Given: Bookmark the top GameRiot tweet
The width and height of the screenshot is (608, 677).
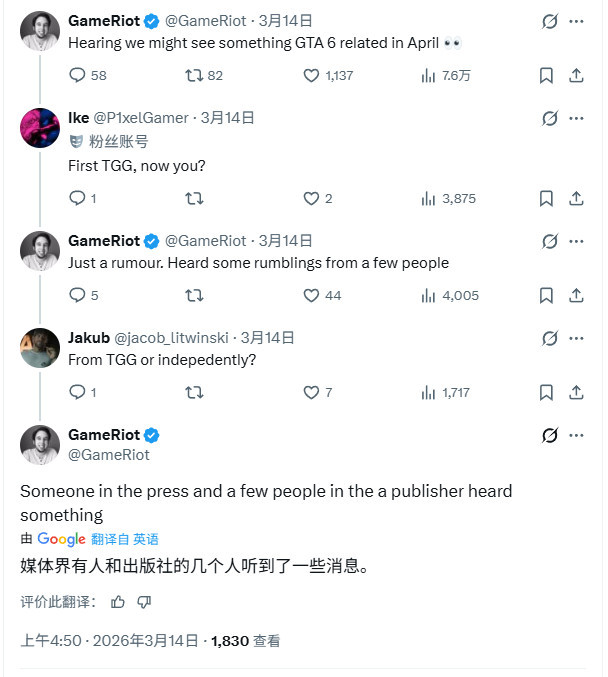Looking at the screenshot, I should click(546, 75).
